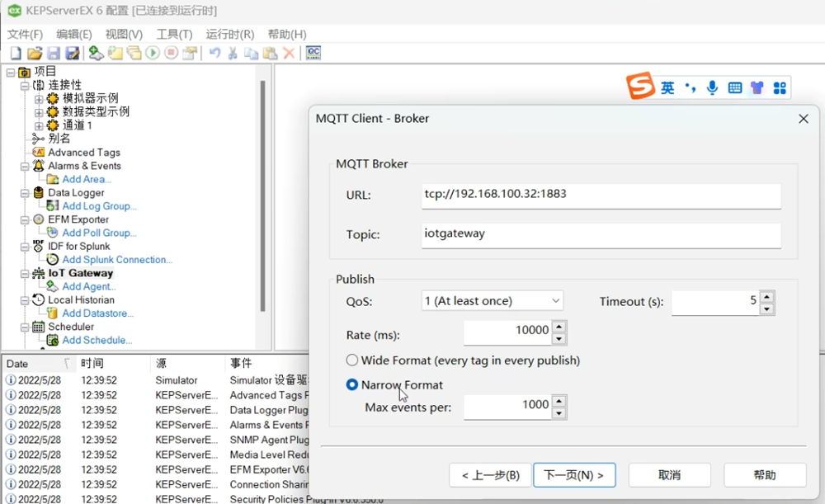Viewport: 825px width, 504px height.
Task: Decrease Max events per with down arrow
Action: click(559, 413)
